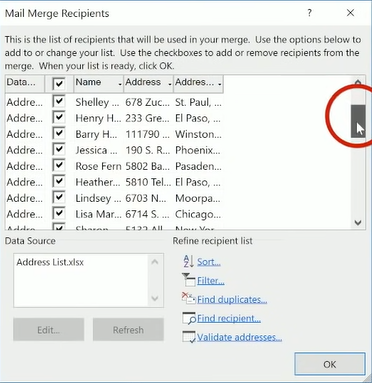Select the Shelley ... name cell
Viewport: 372px width, 383px height.
point(98,102)
